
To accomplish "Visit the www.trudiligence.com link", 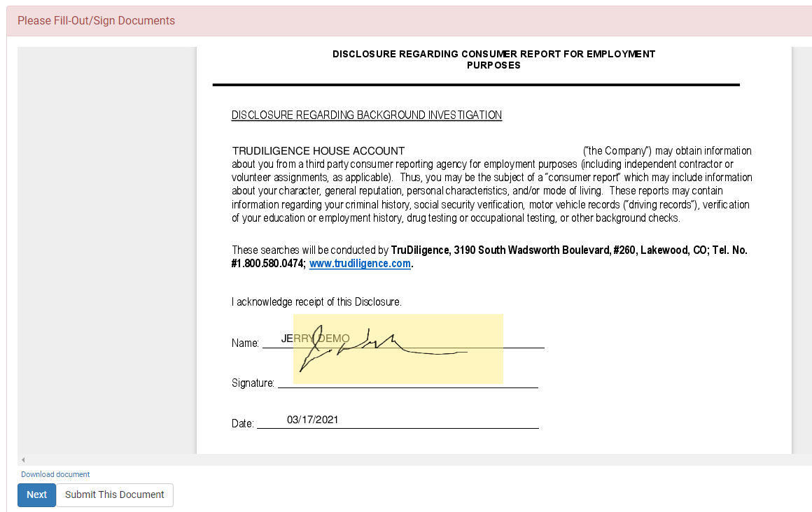I will (x=360, y=264).
